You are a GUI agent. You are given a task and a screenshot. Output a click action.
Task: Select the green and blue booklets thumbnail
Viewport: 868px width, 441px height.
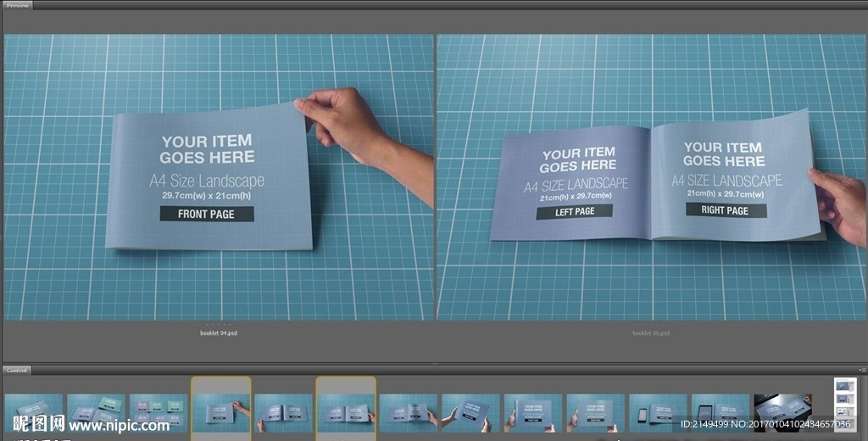tap(96, 413)
